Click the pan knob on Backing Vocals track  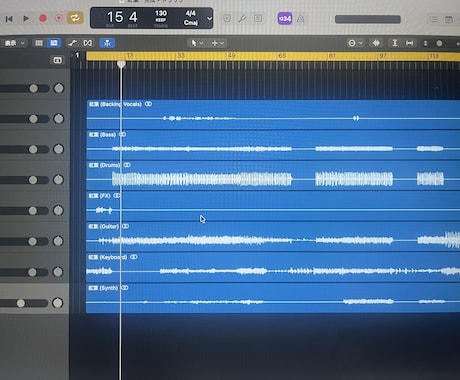(x=59, y=118)
